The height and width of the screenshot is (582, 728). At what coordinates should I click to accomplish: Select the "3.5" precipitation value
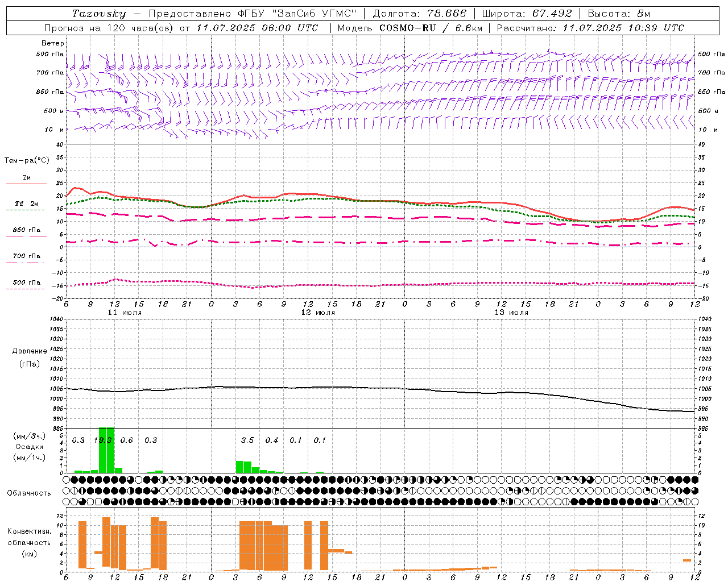coord(247,440)
